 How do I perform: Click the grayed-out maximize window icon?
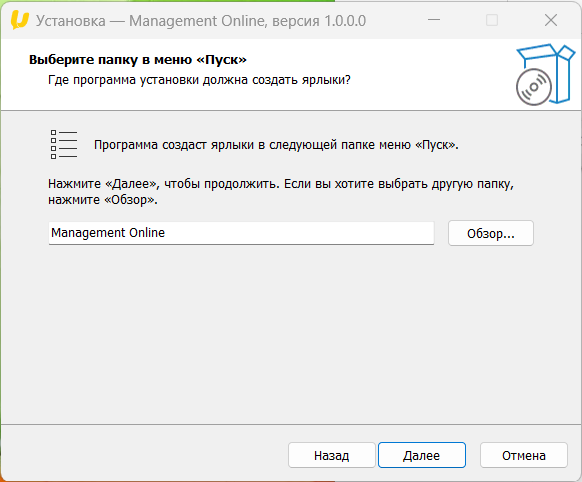(492, 20)
